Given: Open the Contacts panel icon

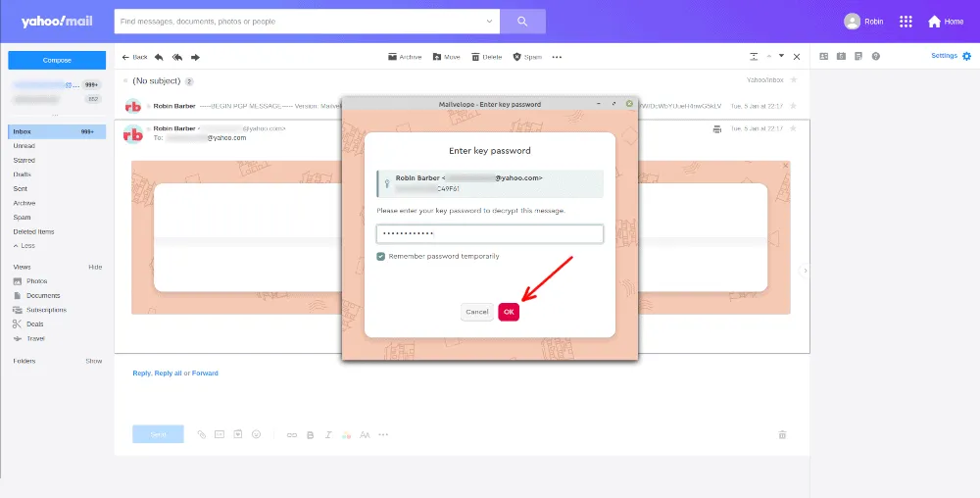Looking at the screenshot, I should (824, 56).
